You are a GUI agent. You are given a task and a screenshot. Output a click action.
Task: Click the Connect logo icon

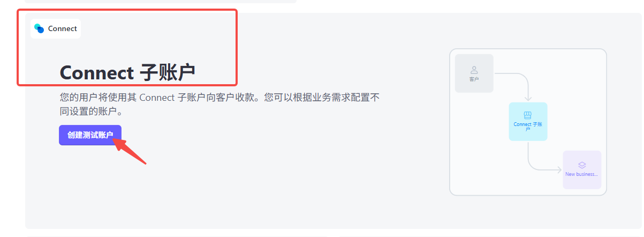point(39,28)
